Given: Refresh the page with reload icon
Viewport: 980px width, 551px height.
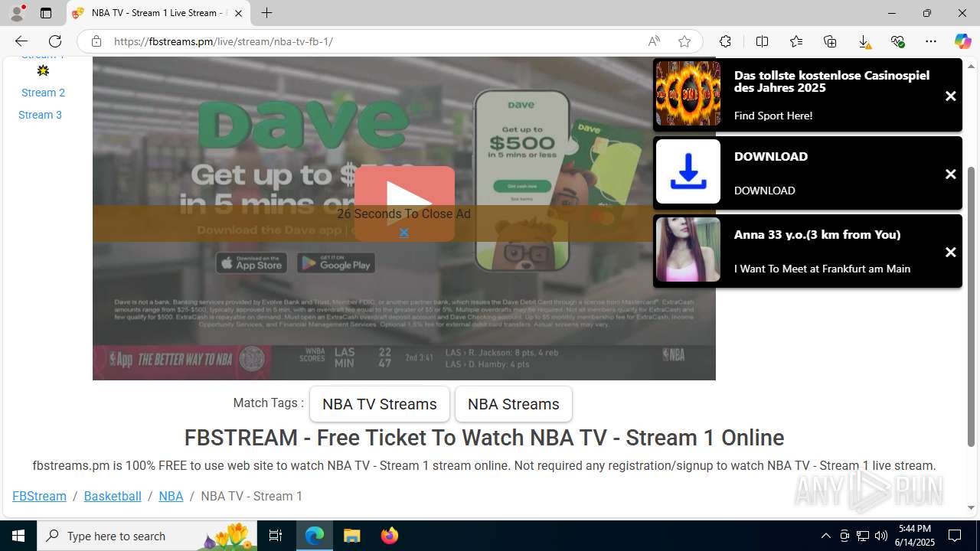Looking at the screenshot, I should (x=55, y=41).
